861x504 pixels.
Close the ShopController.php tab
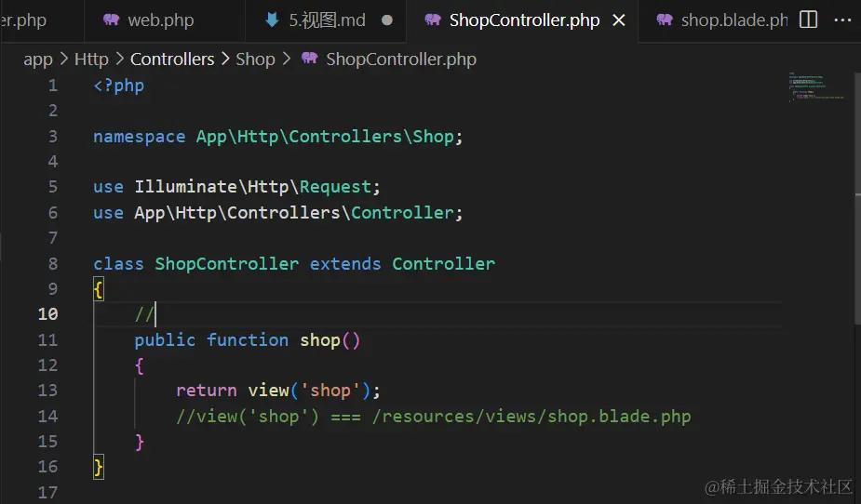pyautogui.click(x=619, y=20)
